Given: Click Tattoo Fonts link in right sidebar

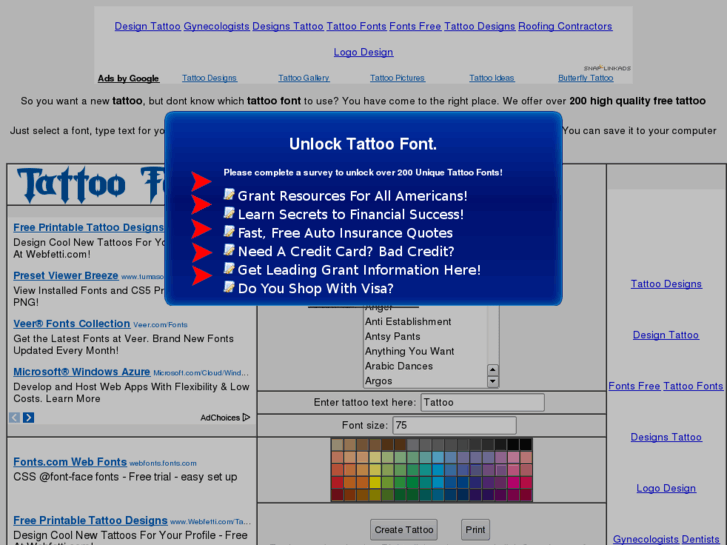Looking at the screenshot, I should tap(693, 386).
